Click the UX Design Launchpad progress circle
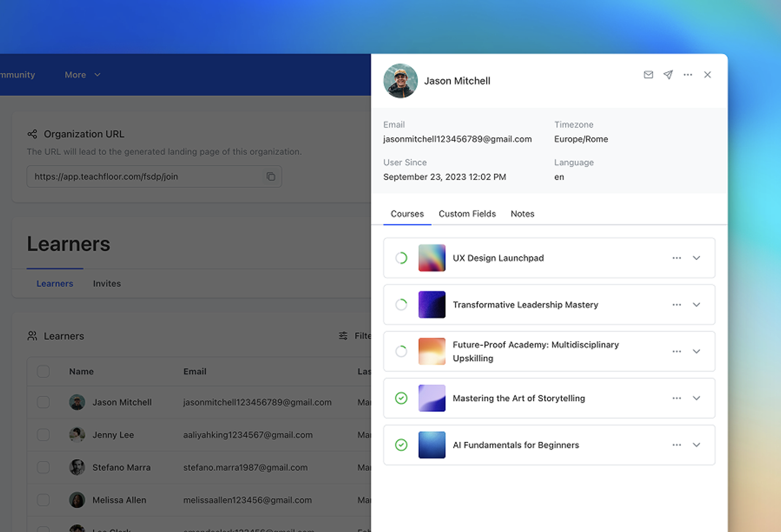The image size is (781, 532). (401, 258)
